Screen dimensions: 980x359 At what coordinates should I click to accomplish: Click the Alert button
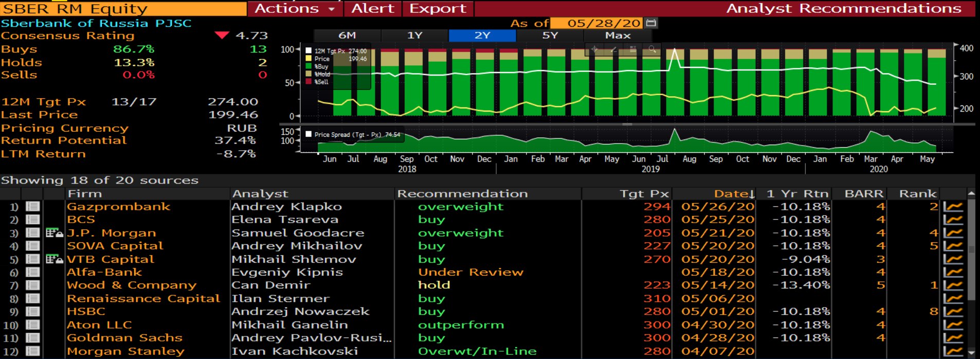pos(373,9)
